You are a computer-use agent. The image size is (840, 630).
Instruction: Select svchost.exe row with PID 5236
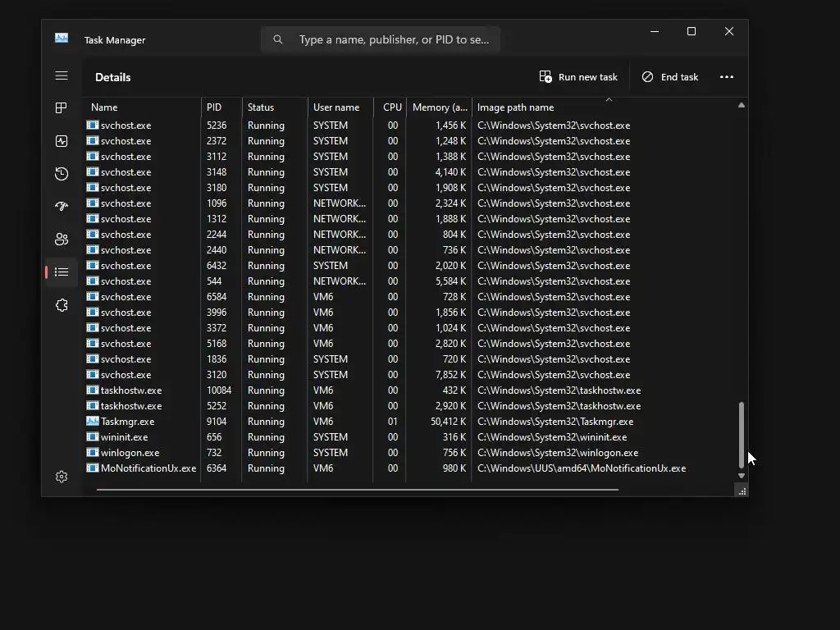tap(410, 126)
